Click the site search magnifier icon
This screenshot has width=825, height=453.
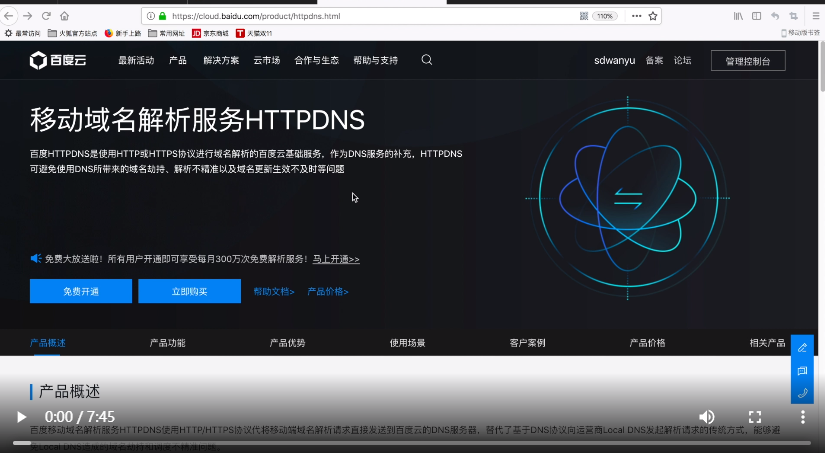(427, 60)
